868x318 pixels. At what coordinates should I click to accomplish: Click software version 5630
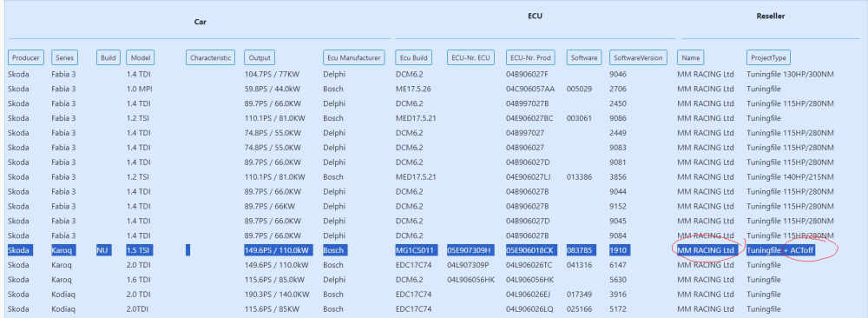point(618,280)
